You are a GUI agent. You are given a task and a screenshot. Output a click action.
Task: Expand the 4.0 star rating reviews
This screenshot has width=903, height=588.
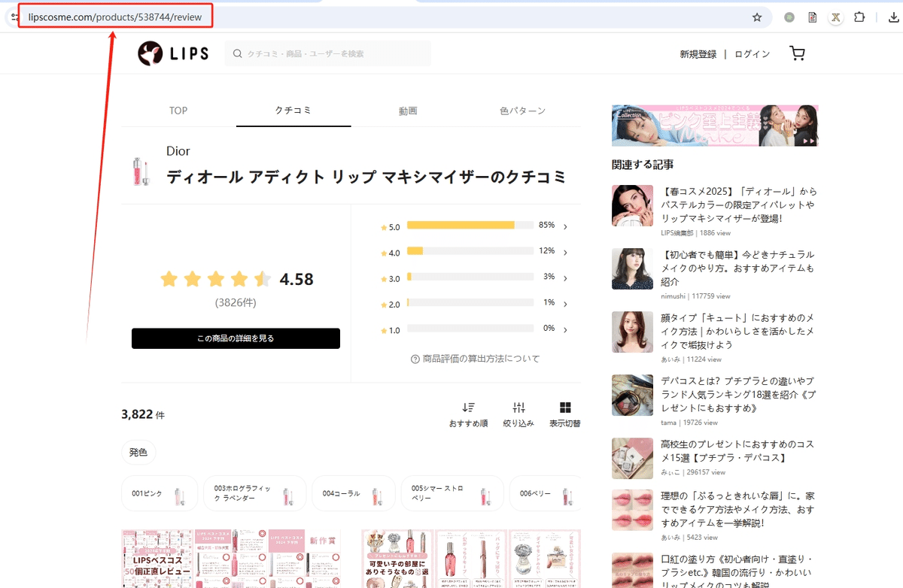point(565,253)
